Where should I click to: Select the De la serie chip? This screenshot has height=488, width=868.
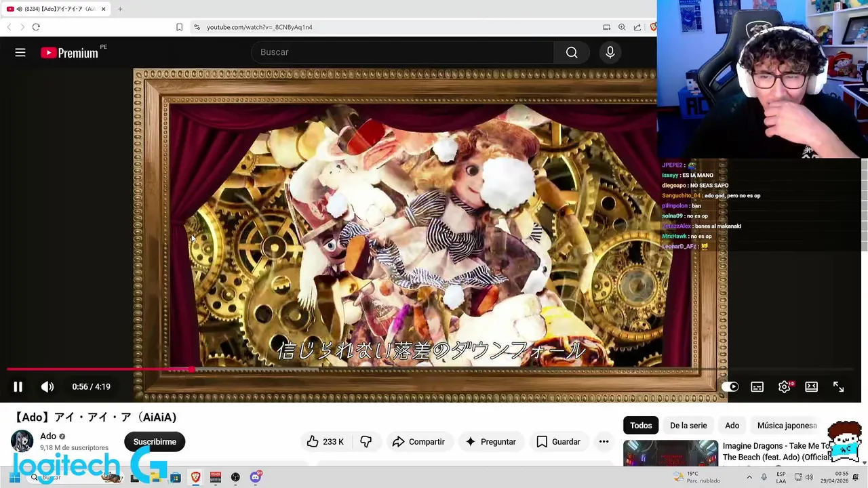[688, 426]
